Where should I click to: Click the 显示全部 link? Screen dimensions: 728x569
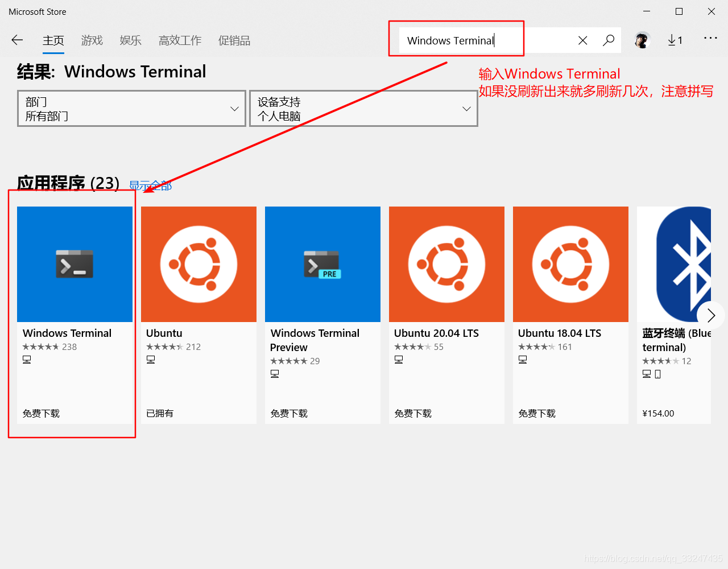[x=150, y=185]
